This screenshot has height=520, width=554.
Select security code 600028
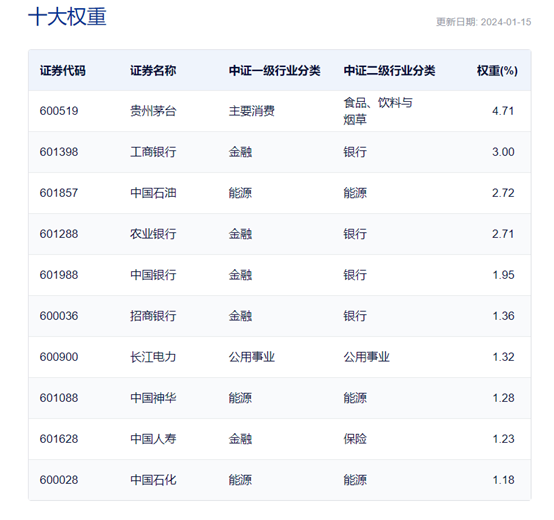click(59, 480)
